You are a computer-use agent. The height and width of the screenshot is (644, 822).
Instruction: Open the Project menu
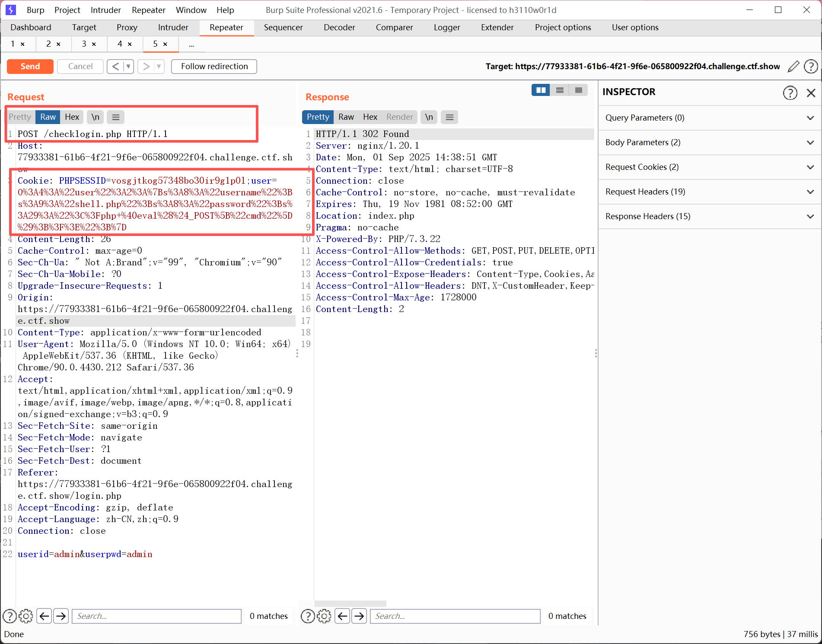click(67, 10)
